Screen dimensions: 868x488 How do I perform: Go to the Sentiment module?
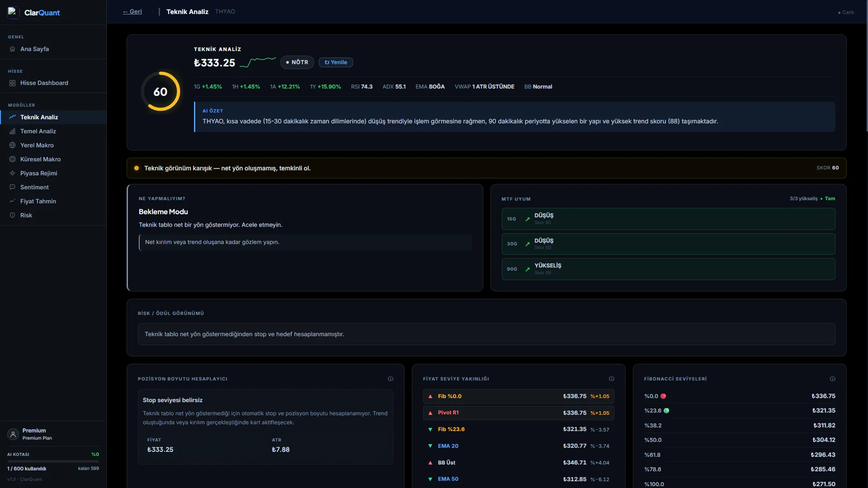pyautogui.click(x=53, y=187)
